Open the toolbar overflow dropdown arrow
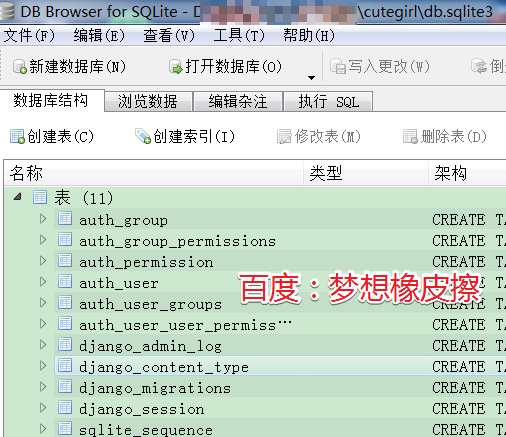The width and height of the screenshot is (506, 437). [x=311, y=78]
